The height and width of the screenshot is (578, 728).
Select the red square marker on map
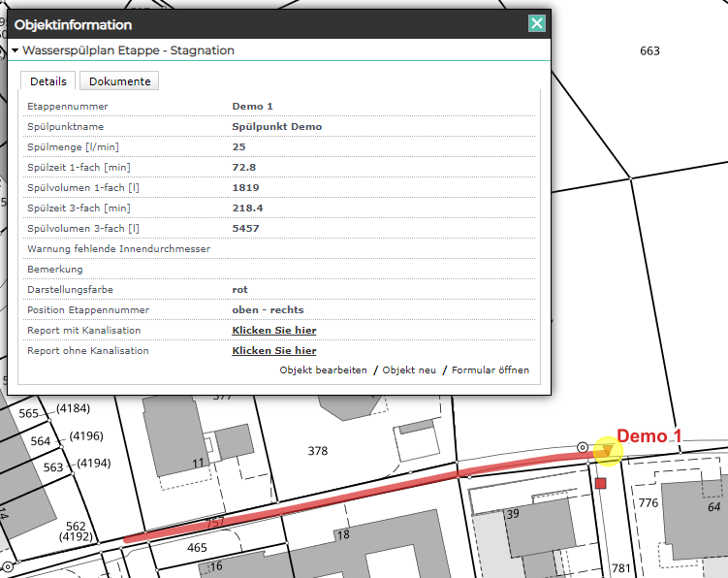600,483
